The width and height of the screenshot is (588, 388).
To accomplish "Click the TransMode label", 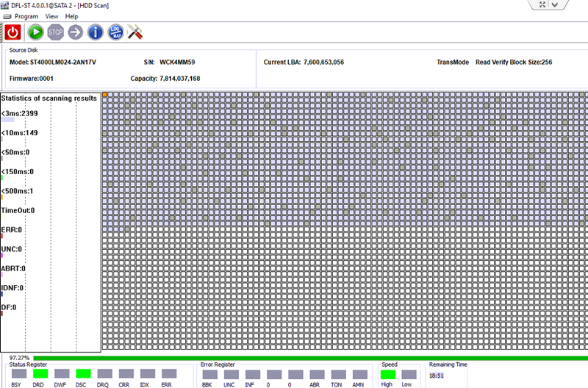I will click(453, 62).
